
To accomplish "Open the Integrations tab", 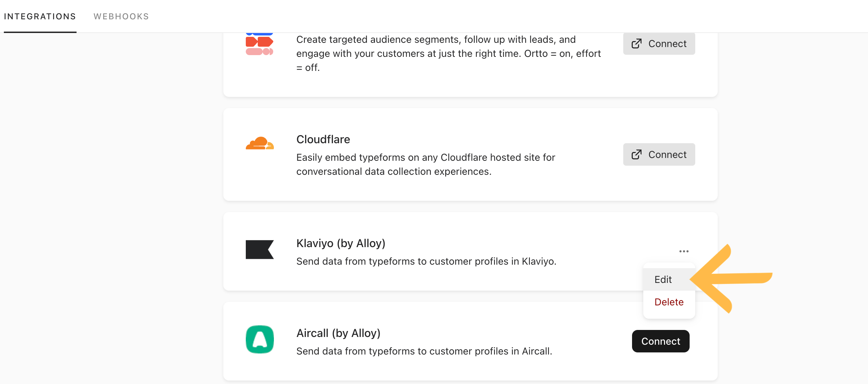I will click(40, 16).
